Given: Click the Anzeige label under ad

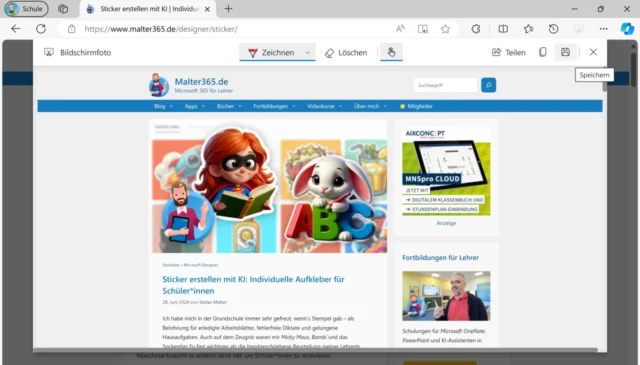Looking at the screenshot, I should [446, 223].
